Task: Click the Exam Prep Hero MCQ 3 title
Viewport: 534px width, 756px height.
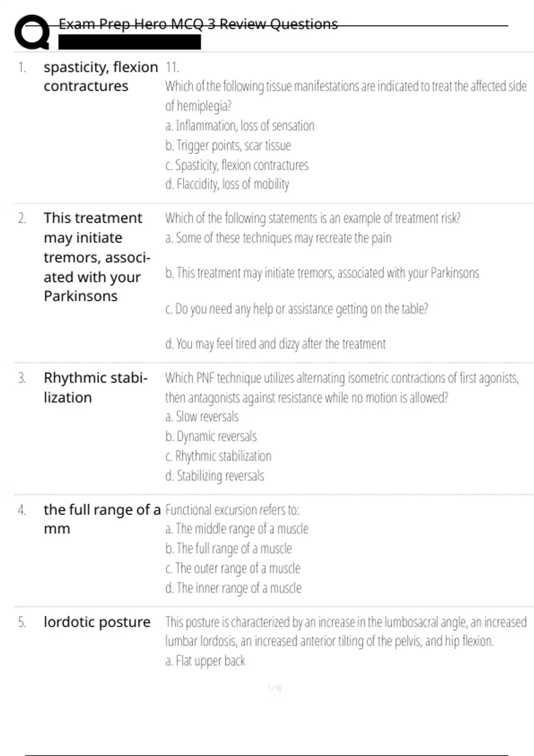Action: (198, 24)
